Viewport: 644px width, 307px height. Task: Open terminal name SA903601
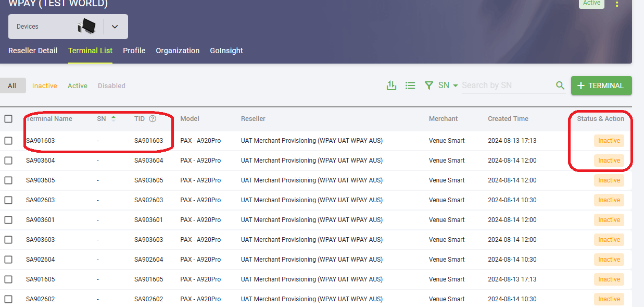pos(41,220)
